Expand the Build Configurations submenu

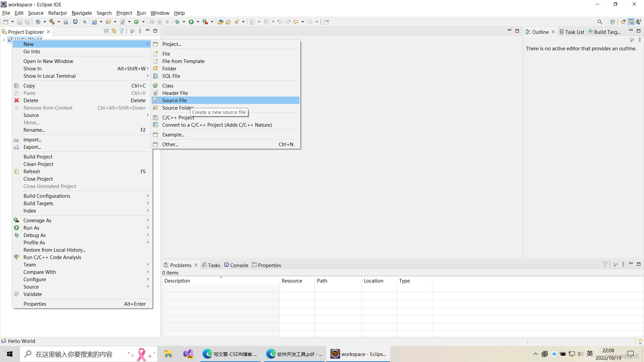point(82,196)
